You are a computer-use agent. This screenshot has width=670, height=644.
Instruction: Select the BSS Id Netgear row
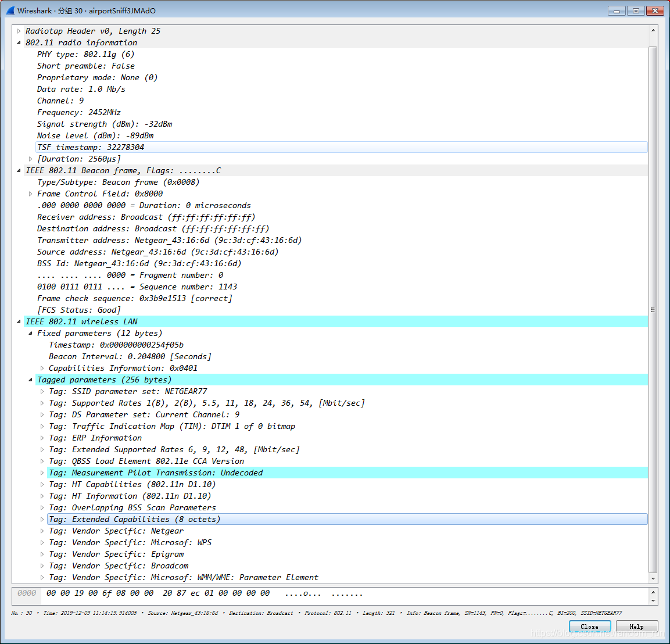tap(342, 264)
